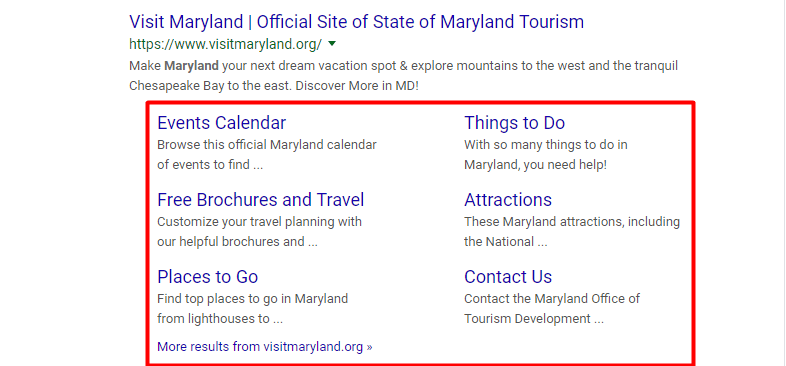This screenshot has width=786, height=366.
Task: Click the bold Maryland word in snippet
Action: tap(191, 66)
